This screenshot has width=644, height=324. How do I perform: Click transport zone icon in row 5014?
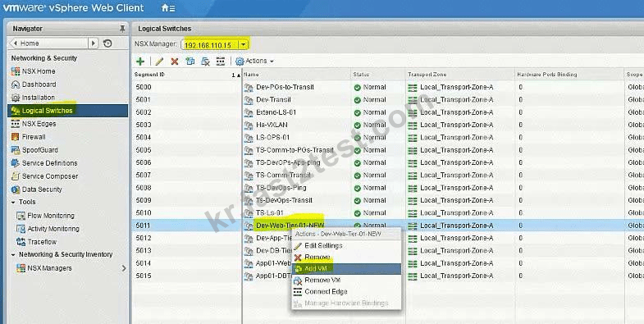[x=413, y=263]
